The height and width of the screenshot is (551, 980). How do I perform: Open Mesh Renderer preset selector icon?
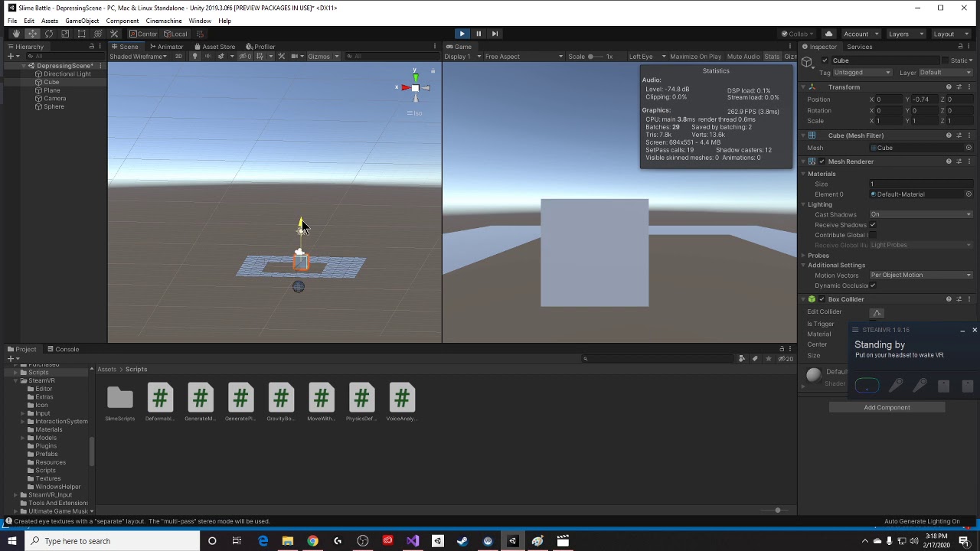[x=959, y=161]
